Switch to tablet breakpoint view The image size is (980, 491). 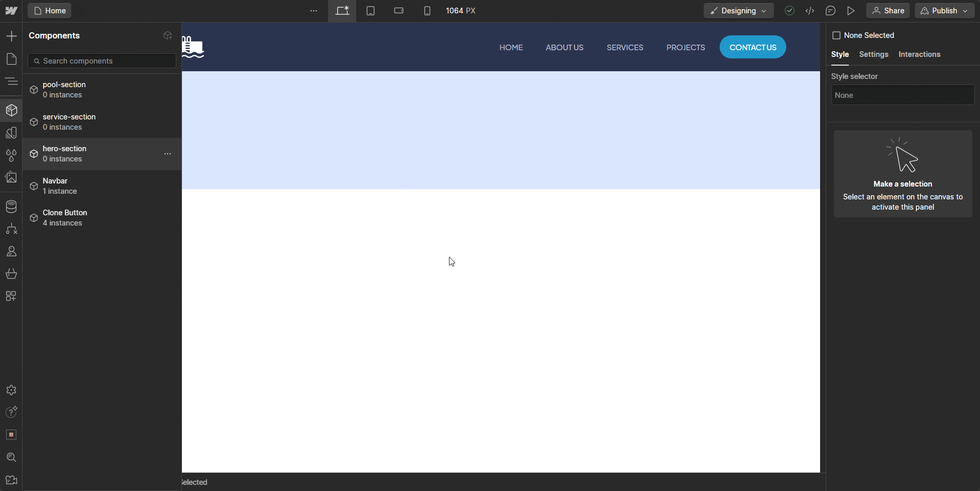(371, 11)
